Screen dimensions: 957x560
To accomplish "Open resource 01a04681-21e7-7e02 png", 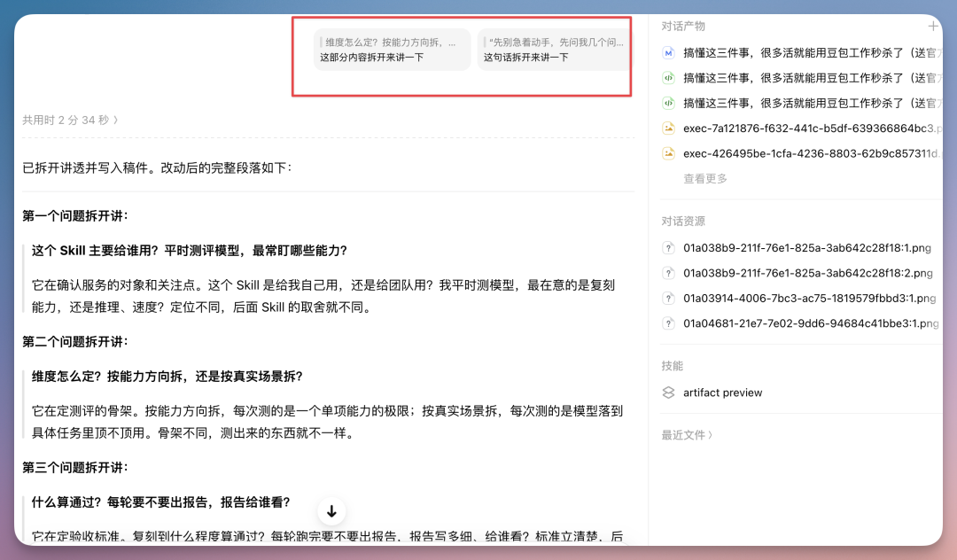I will [811, 323].
